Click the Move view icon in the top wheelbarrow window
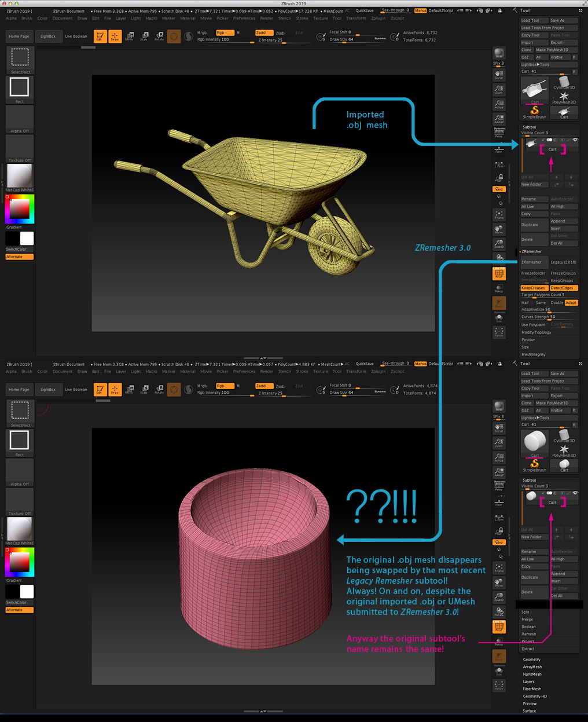Image resolution: width=588 pixels, height=722 pixels. point(499,229)
